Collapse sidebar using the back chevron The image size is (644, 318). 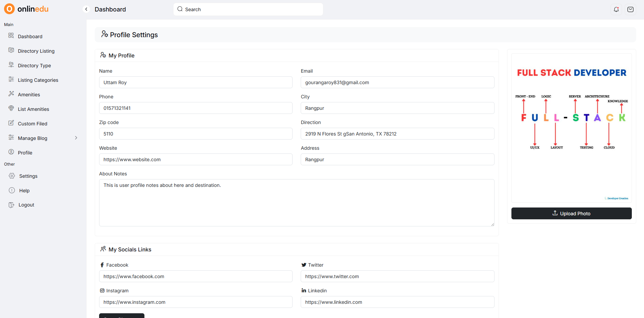86,9
